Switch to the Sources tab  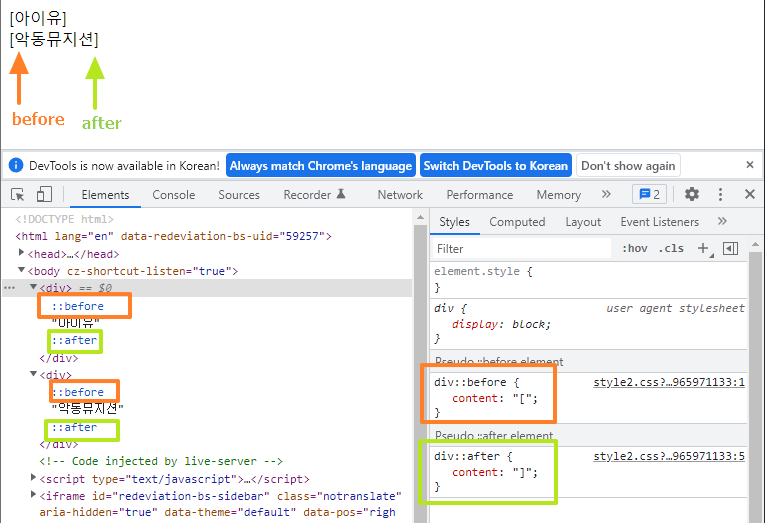pos(239,195)
